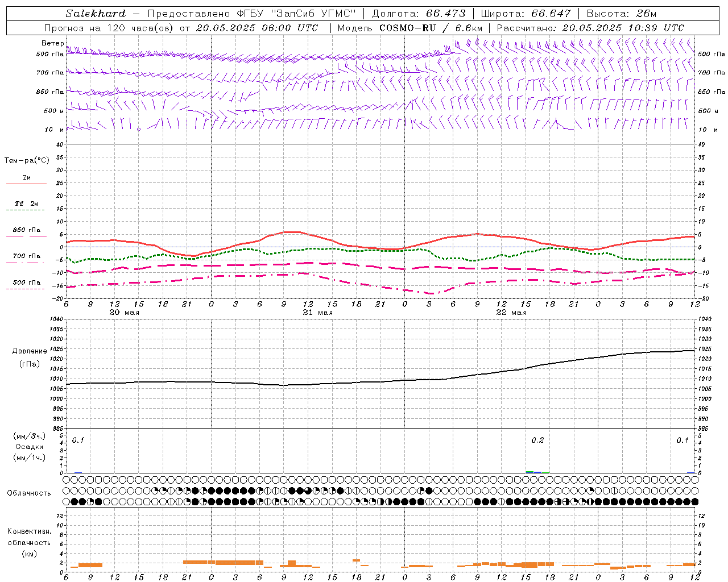Click the Тем-ра(°C) temperature panel label
Viewport: 728px width, 582px height.
click(27, 161)
